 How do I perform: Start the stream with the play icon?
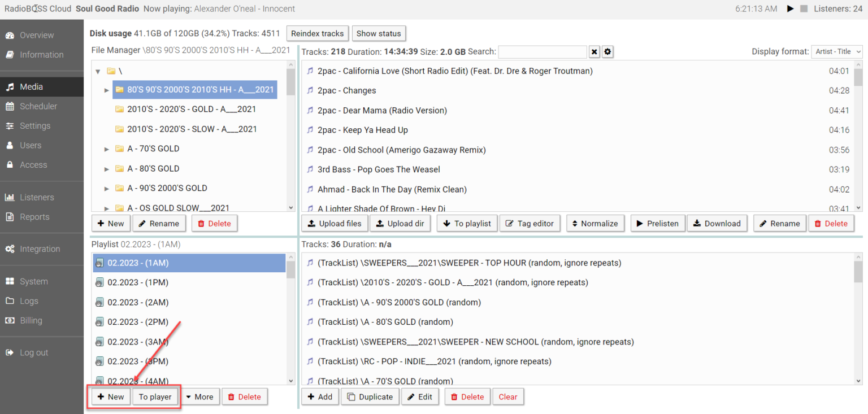click(790, 8)
